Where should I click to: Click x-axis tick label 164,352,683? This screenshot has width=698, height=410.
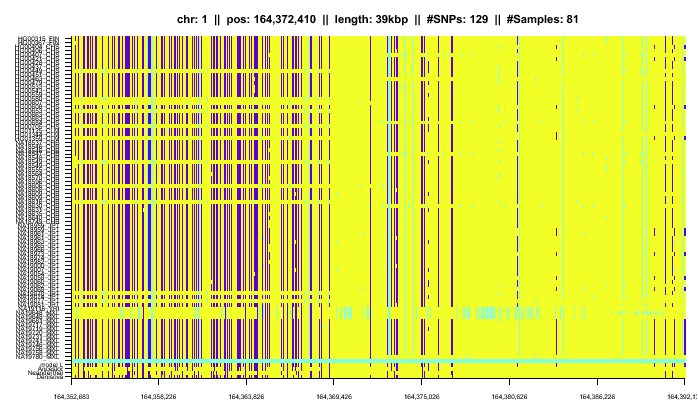[x=72, y=396]
